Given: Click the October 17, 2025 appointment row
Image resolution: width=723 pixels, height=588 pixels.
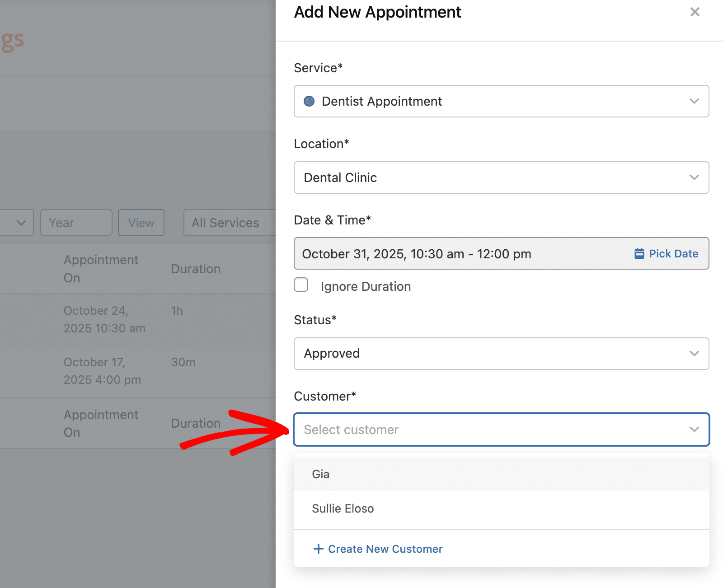Looking at the screenshot, I should pyautogui.click(x=136, y=371).
